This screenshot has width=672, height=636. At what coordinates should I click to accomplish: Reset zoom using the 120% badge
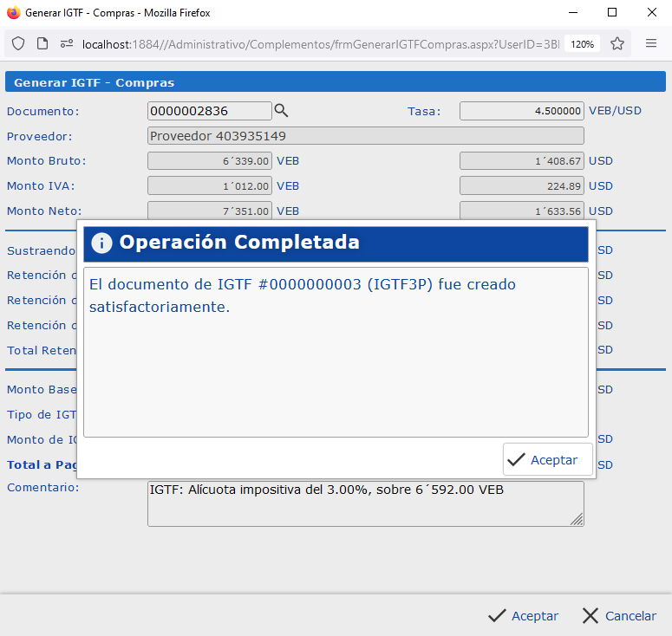click(x=583, y=43)
